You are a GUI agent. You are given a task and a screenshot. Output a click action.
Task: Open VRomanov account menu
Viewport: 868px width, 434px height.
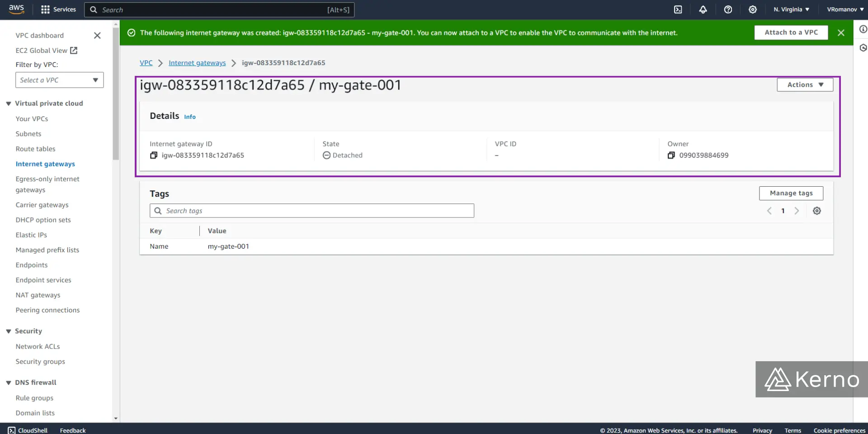click(845, 9)
